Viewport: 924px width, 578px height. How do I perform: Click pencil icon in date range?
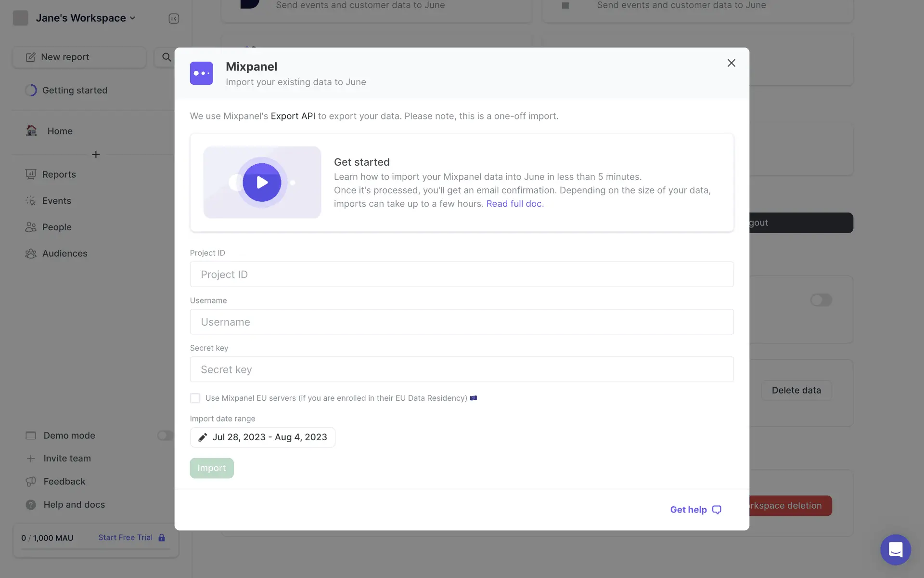[203, 437]
